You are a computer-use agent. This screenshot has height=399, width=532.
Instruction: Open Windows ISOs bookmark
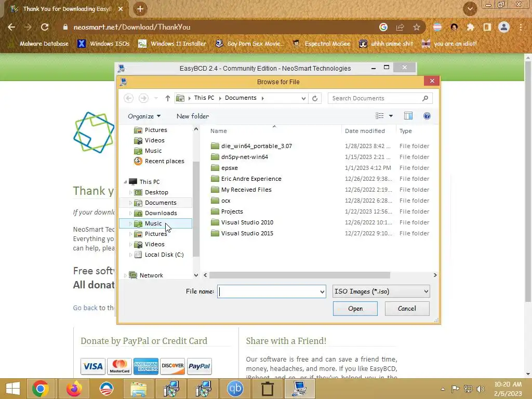104,44
